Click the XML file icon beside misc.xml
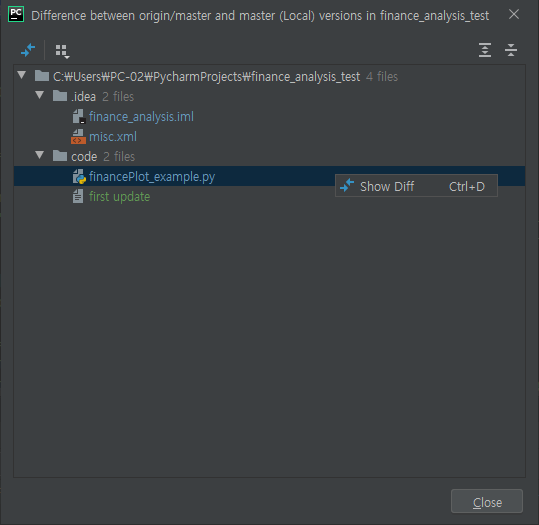 (x=78, y=136)
